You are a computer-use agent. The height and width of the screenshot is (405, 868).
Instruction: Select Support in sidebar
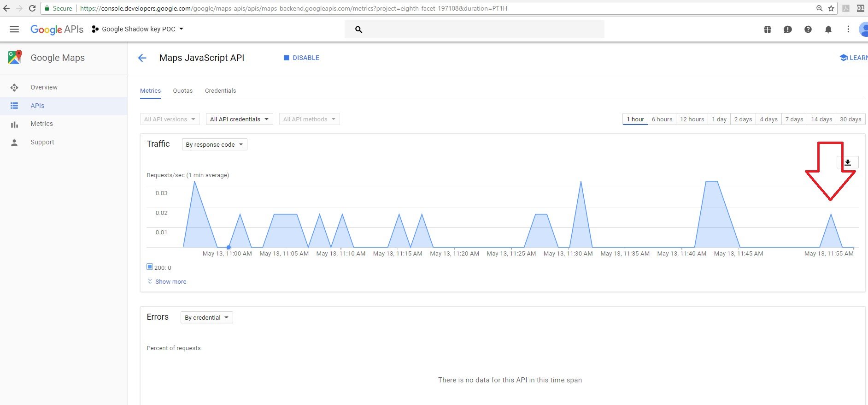[64, 142]
